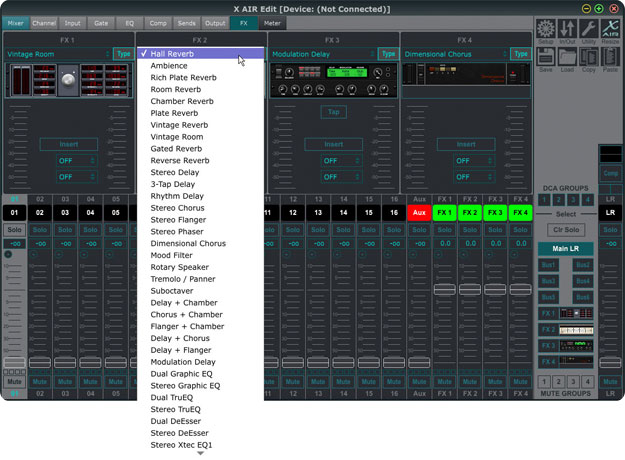Open the first OFF dropdown under FX 1
625x460 pixels.
point(76,161)
